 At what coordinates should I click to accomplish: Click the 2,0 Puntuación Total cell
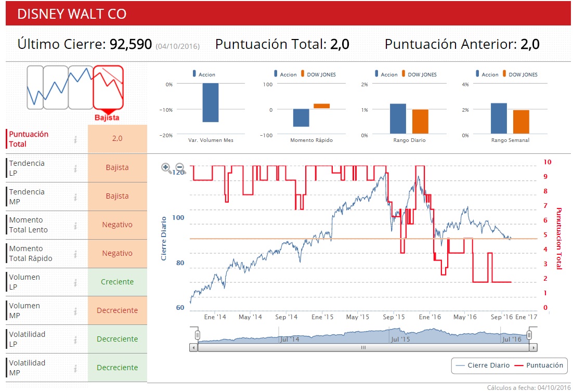point(118,138)
